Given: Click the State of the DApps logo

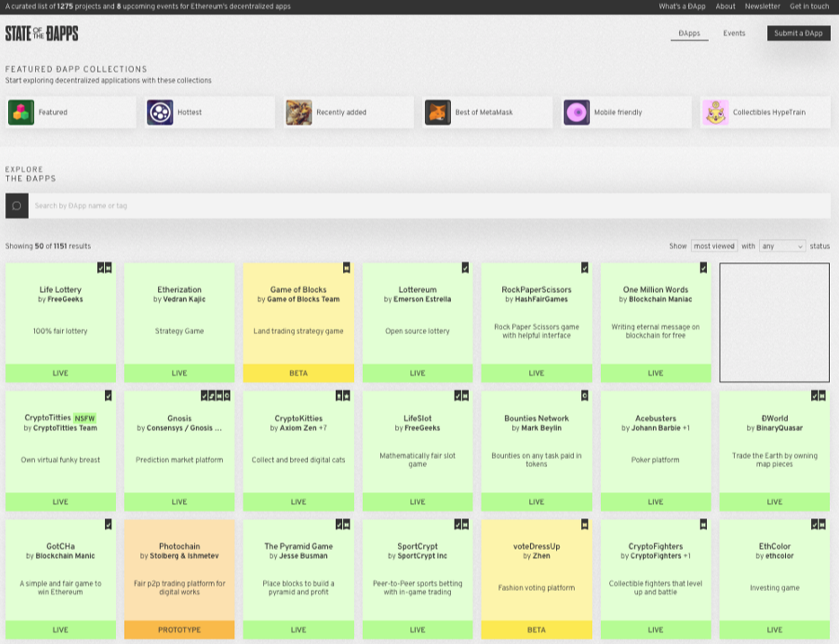Looking at the screenshot, I should coord(41,33).
